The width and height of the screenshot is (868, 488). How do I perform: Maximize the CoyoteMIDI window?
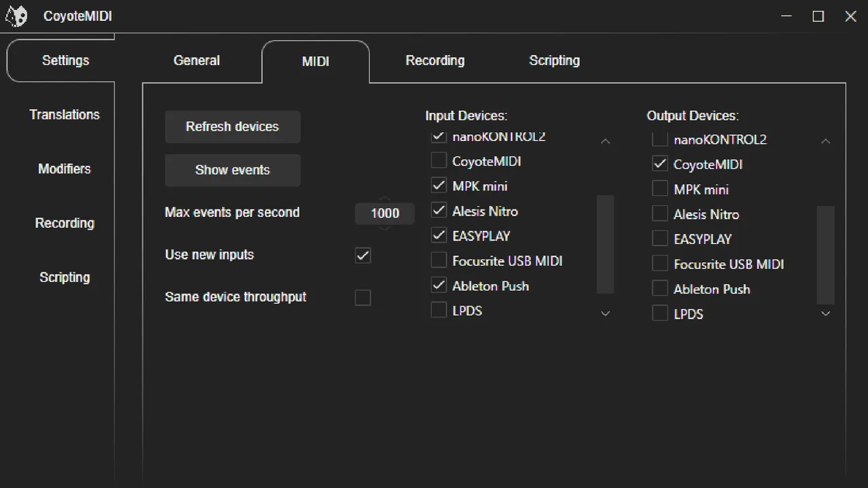[818, 16]
